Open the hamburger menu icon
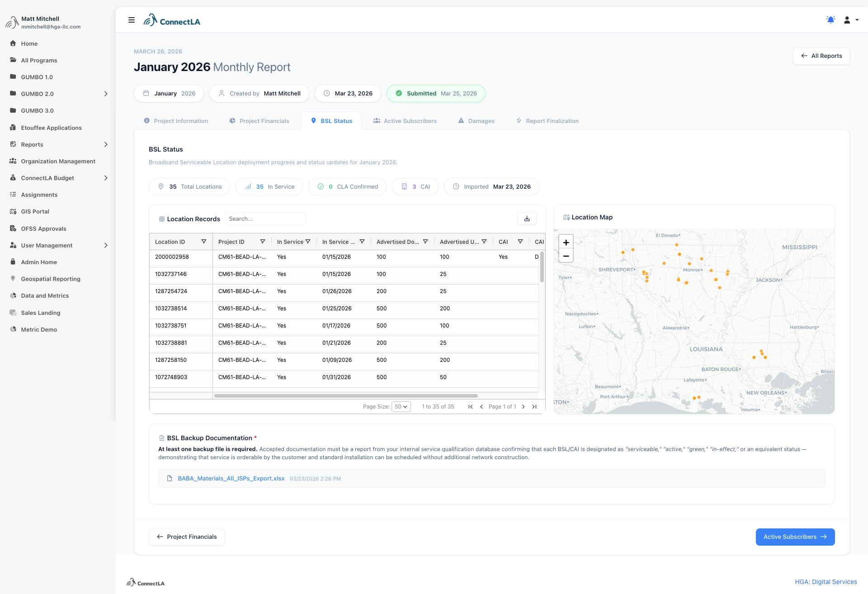868x594 pixels. tap(132, 20)
